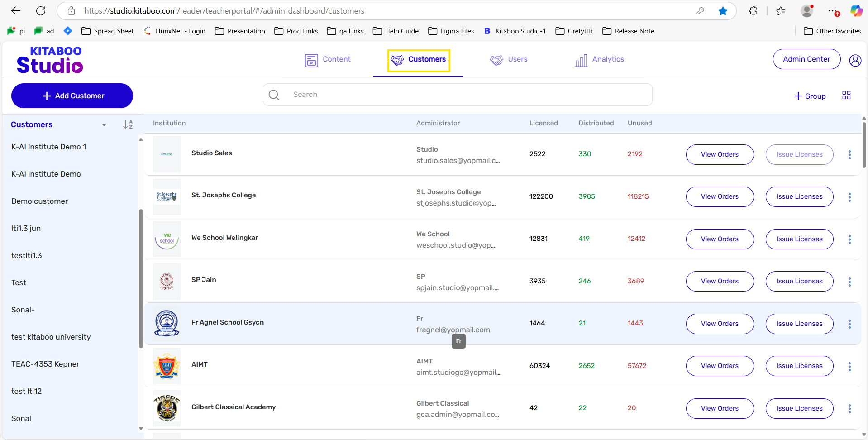Issue Licenses for SP Jain
This screenshot has width=868, height=440.
[799, 281]
